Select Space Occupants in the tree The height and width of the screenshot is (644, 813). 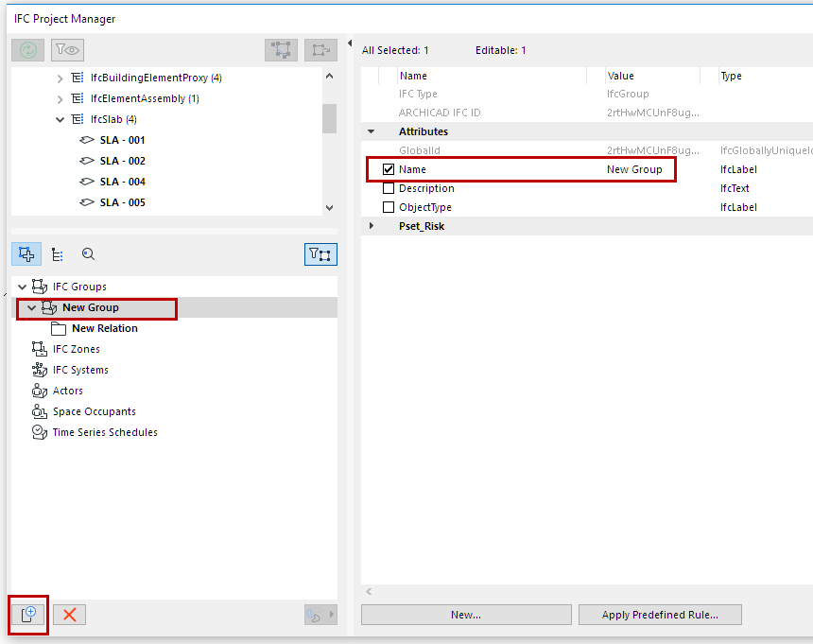coord(94,411)
